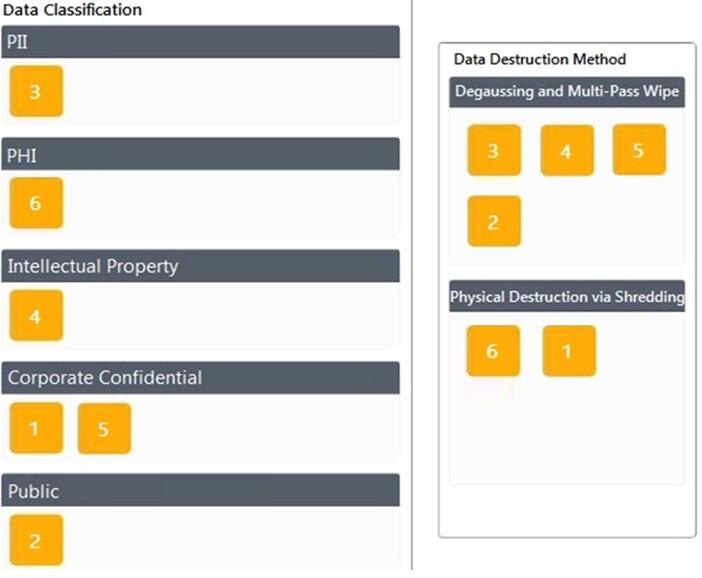Pick tile 4 under Intellectual Property

click(36, 316)
